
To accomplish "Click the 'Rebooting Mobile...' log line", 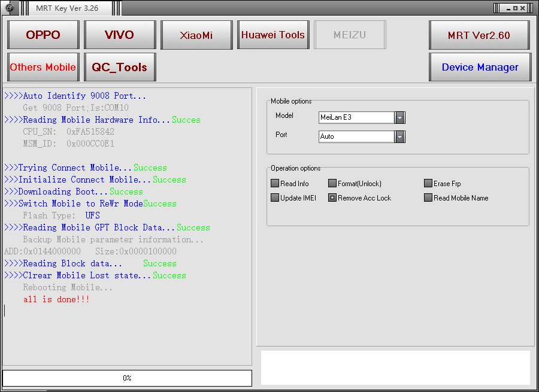I will 68,287.
